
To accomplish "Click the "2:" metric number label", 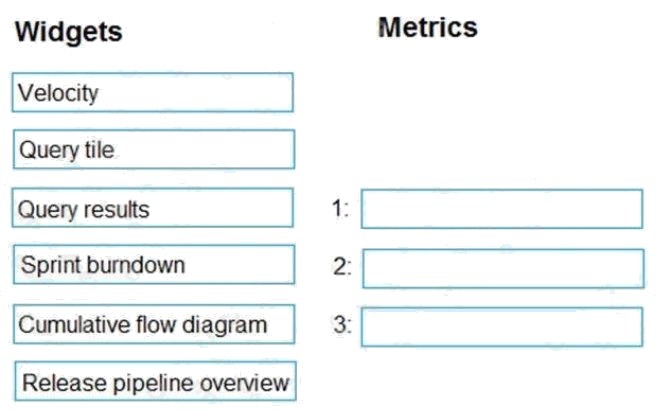I will click(x=341, y=267).
